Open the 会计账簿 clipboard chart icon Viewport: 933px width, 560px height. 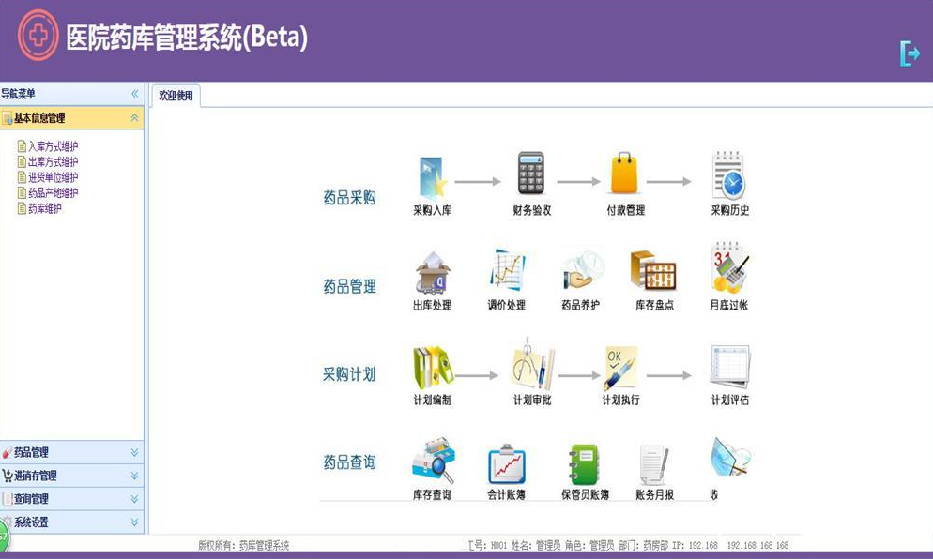pos(507,463)
